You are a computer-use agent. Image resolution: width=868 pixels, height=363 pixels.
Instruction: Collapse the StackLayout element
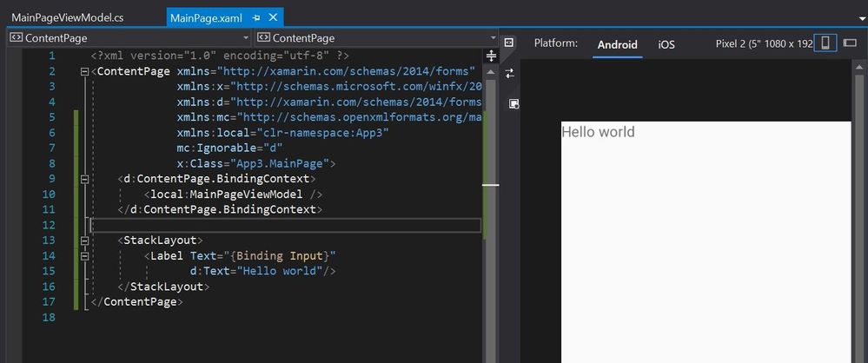point(84,241)
